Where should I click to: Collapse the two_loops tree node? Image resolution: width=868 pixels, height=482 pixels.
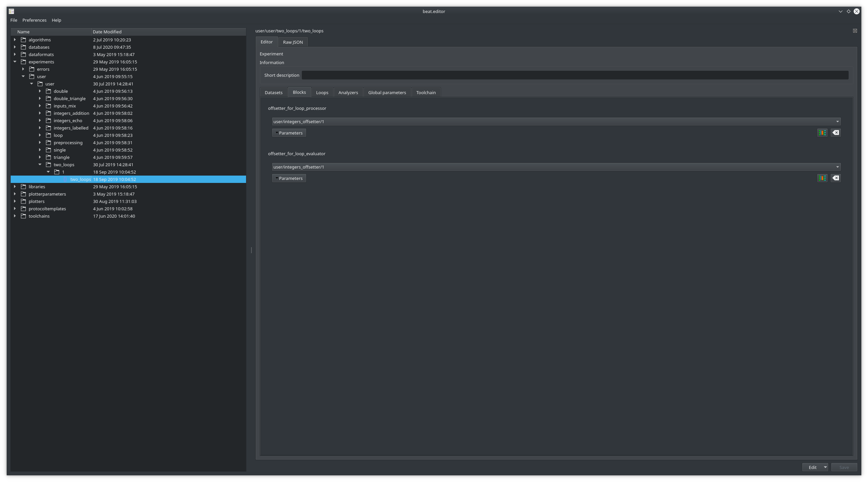pyautogui.click(x=40, y=164)
